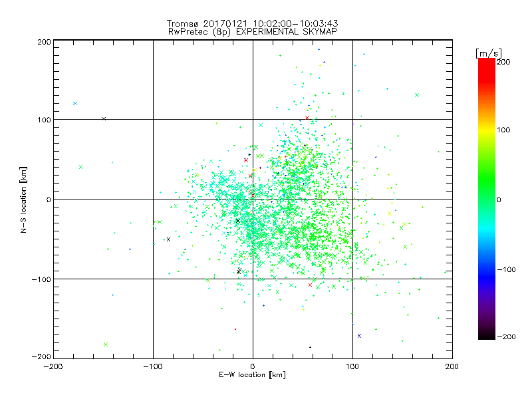The width and height of the screenshot is (532, 399).
Task: Click the E-W axis tick label "-100"
Action: [x=153, y=366]
